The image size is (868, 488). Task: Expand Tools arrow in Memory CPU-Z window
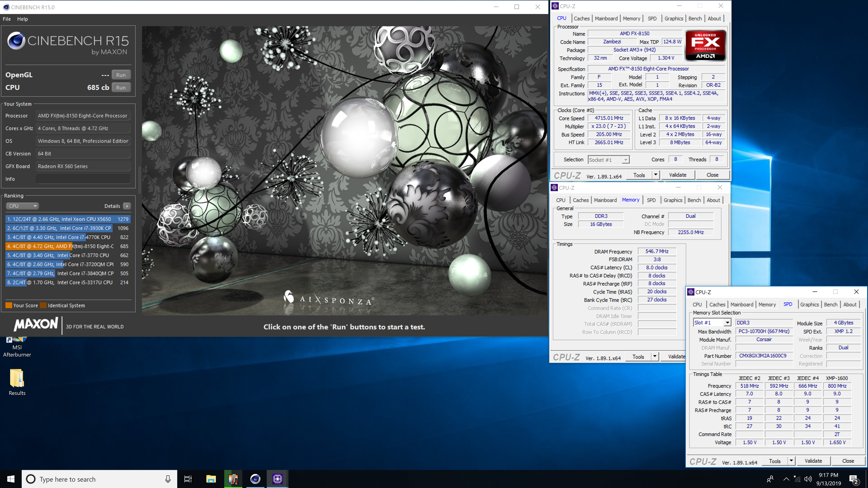click(x=654, y=357)
